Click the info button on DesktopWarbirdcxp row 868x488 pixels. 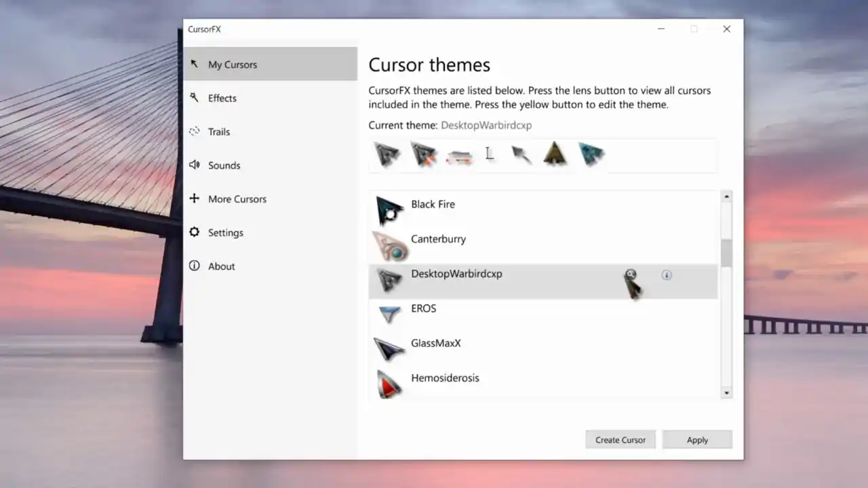click(x=667, y=275)
